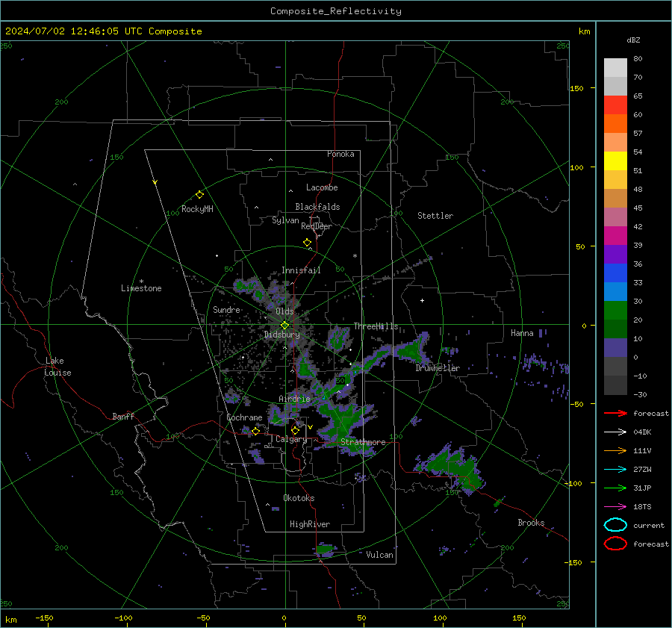The width and height of the screenshot is (672, 628).
Task: Click the Okotoks town label
Action: click(x=299, y=498)
